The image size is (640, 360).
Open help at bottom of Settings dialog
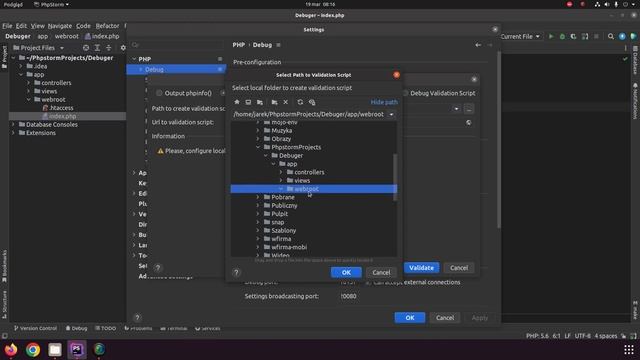[x=138, y=318]
